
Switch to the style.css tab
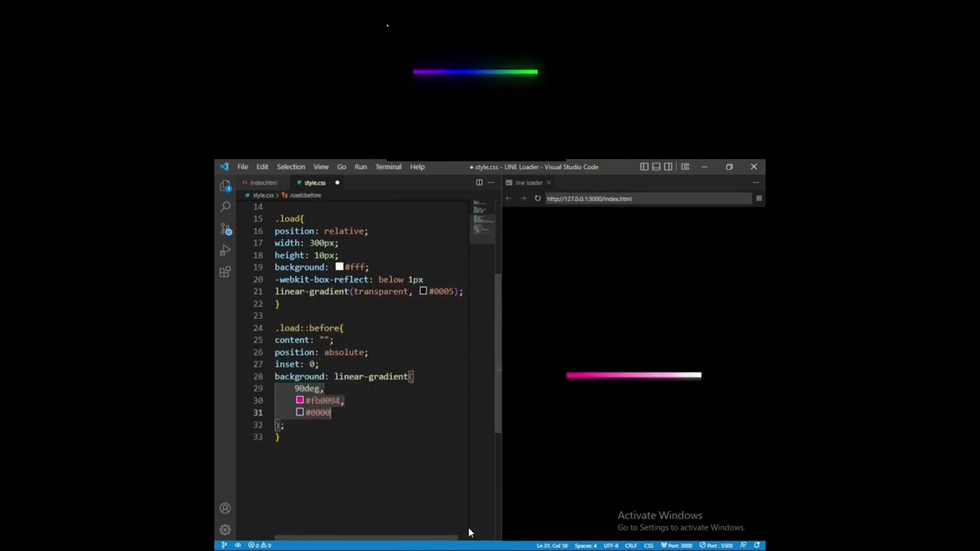315,182
